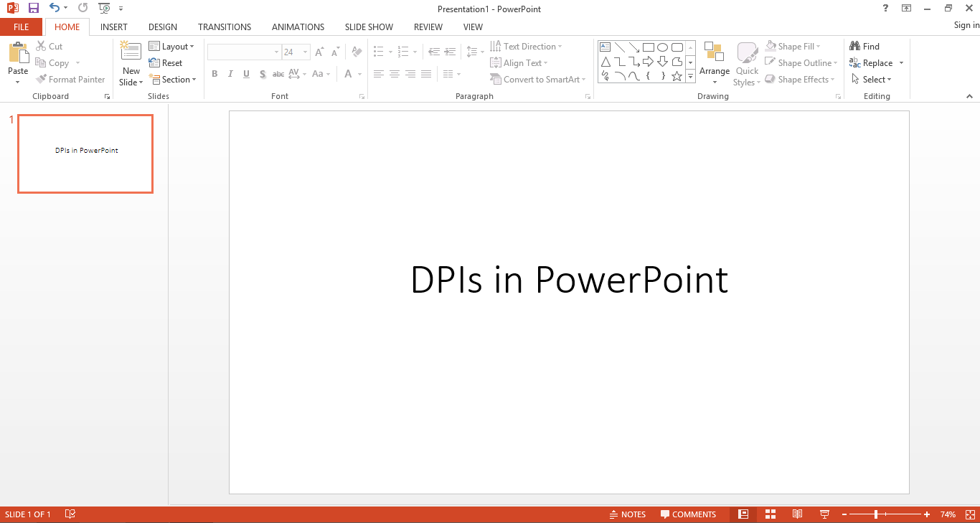The height and width of the screenshot is (523, 980).
Task: Click the 74% zoom level
Action: (948, 514)
